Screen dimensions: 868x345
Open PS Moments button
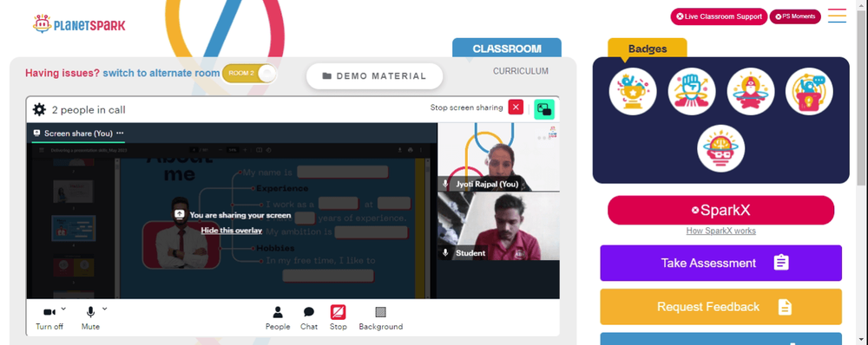click(x=795, y=16)
